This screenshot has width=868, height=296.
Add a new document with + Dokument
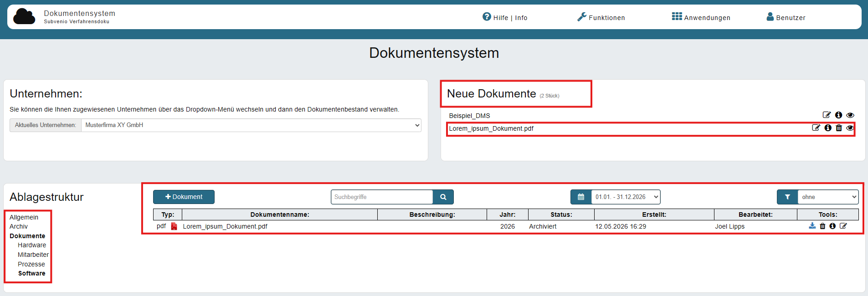coord(184,197)
